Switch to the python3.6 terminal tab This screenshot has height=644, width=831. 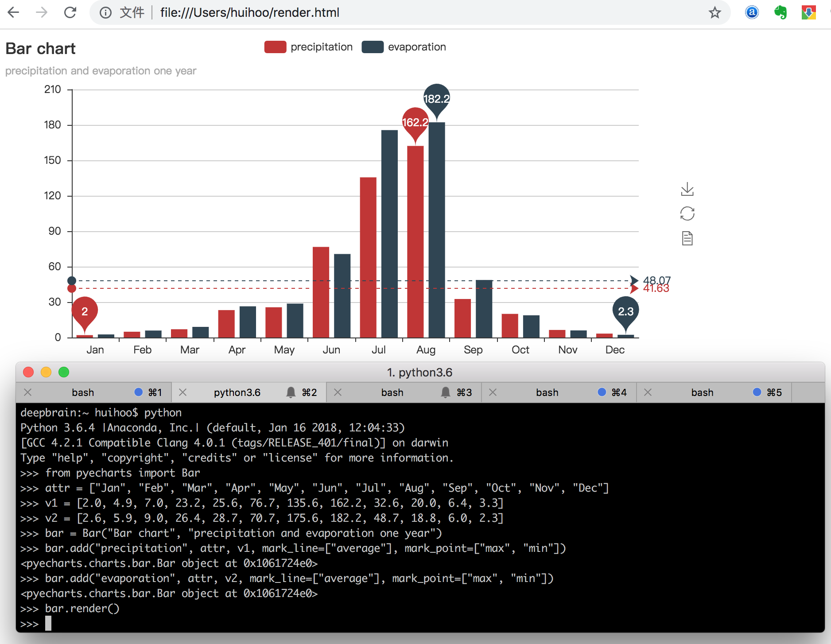(x=237, y=392)
